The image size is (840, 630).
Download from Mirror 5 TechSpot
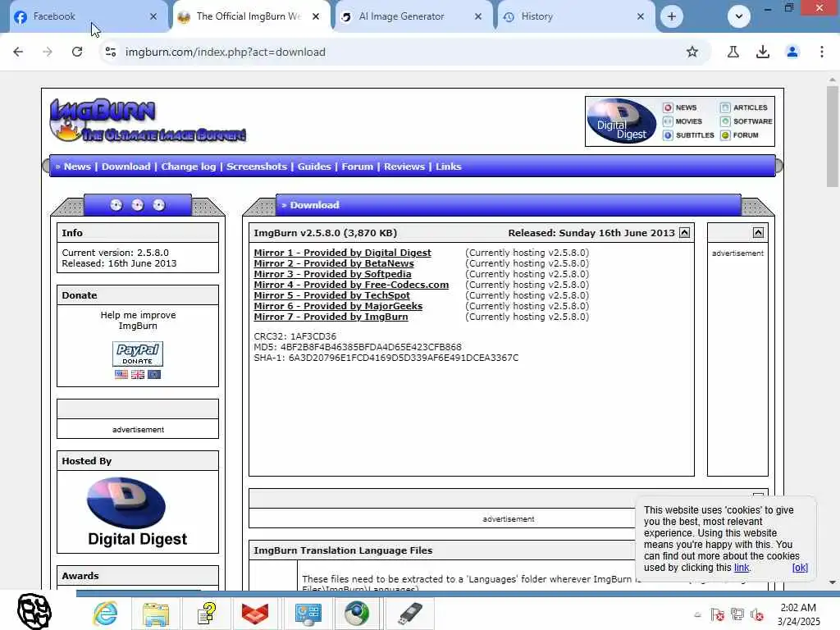tap(331, 295)
